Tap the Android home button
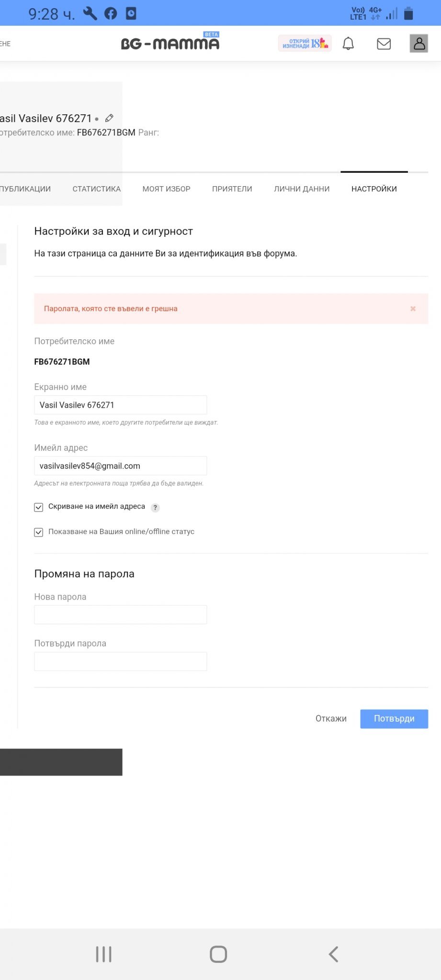Screen dimensions: 441x980 click(x=218, y=954)
